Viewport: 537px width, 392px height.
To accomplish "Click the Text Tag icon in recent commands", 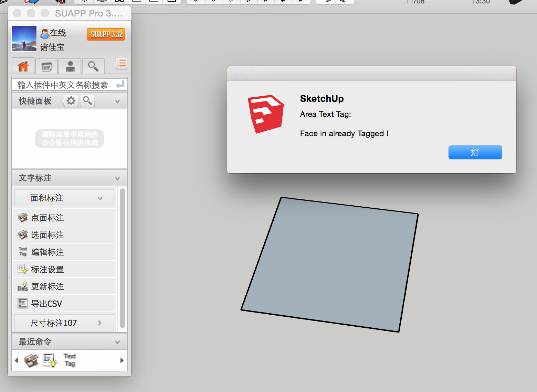I will pyautogui.click(x=70, y=360).
